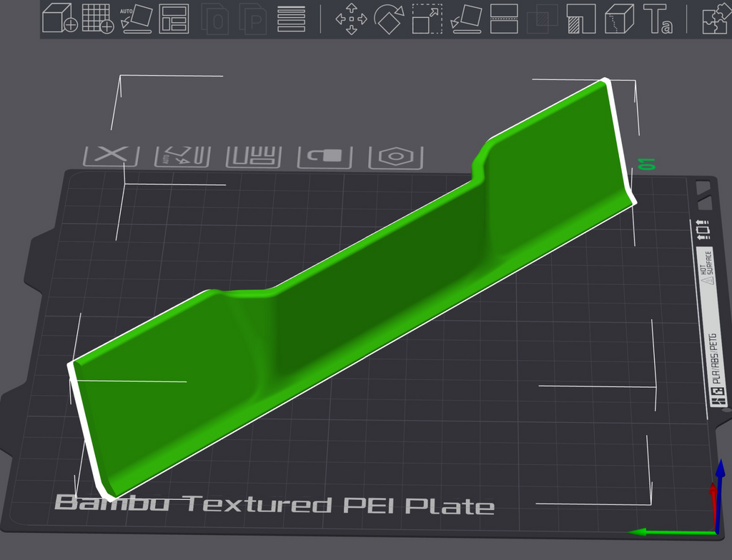
Task: Select the Move tool arrows icon
Action: [x=351, y=19]
